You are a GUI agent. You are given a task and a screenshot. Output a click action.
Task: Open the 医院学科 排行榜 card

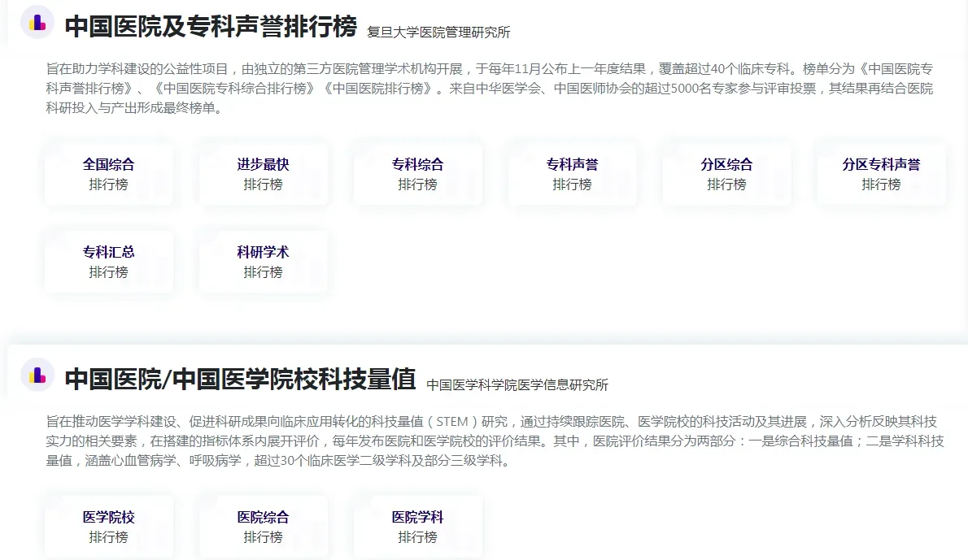(x=418, y=527)
